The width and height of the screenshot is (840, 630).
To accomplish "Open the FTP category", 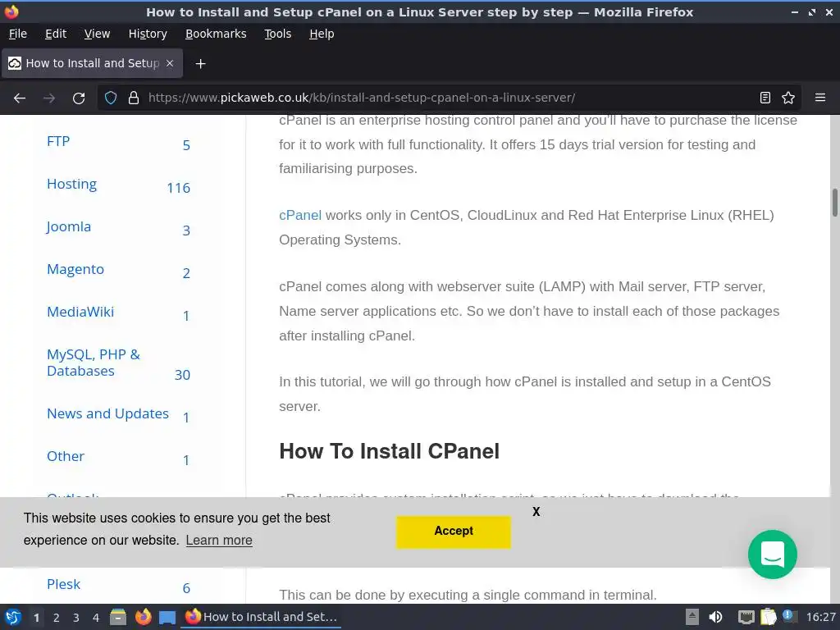I will point(58,141).
